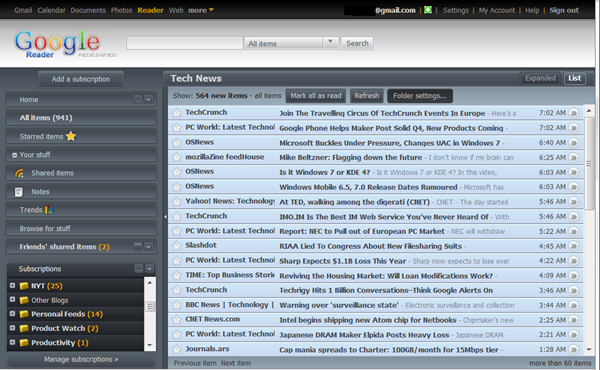The height and width of the screenshot is (370, 600).
Task: Open arrow icon for the 5:46 AM Yahoo News item
Action: pos(574,202)
